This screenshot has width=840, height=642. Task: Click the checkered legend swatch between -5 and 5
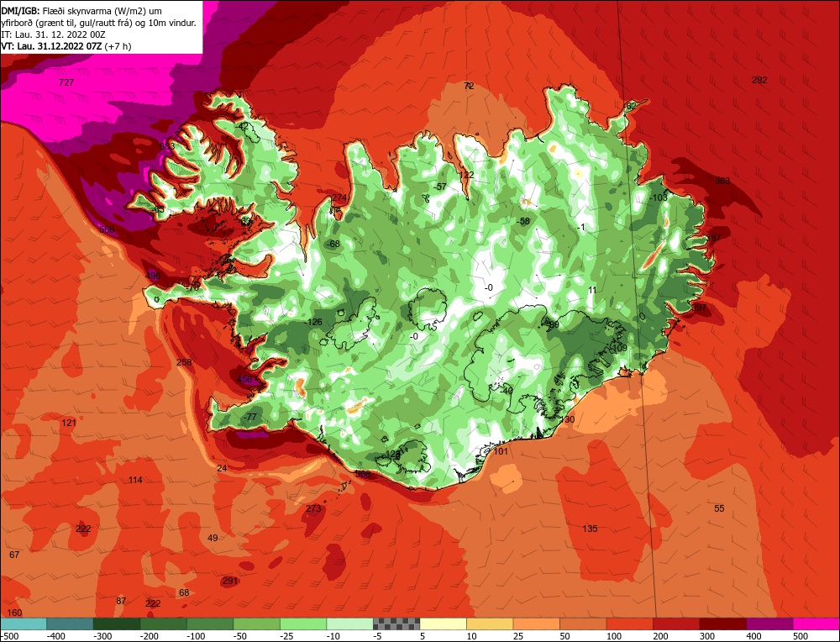[396, 624]
